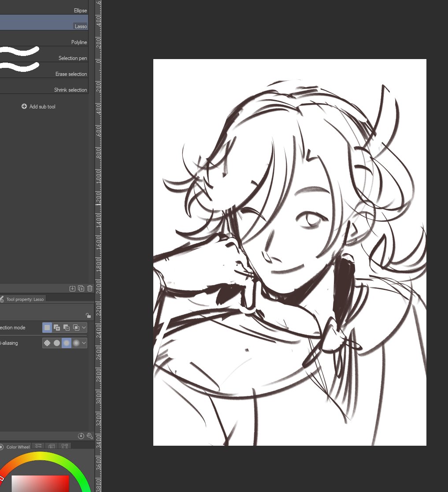Image resolution: width=448 pixels, height=492 pixels.
Task: Toggle the tool property lock icon
Action: [88, 315]
